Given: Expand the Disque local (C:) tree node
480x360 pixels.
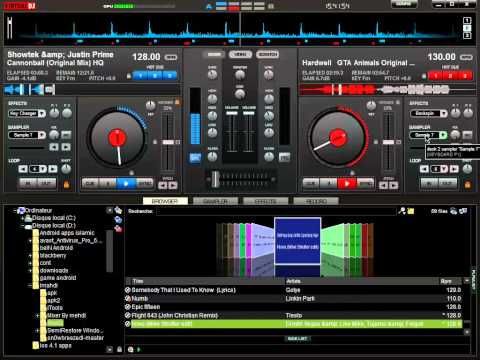Looking at the screenshot, I should (x=23, y=218).
